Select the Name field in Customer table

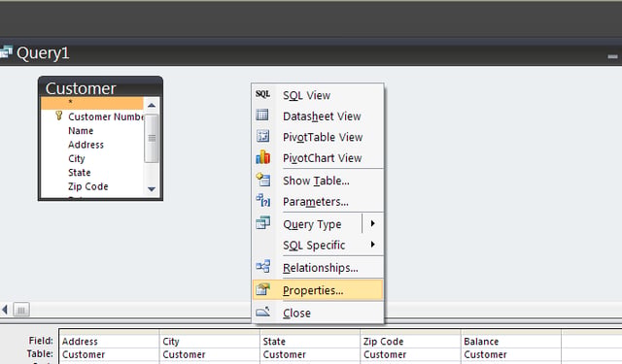pos(92,131)
